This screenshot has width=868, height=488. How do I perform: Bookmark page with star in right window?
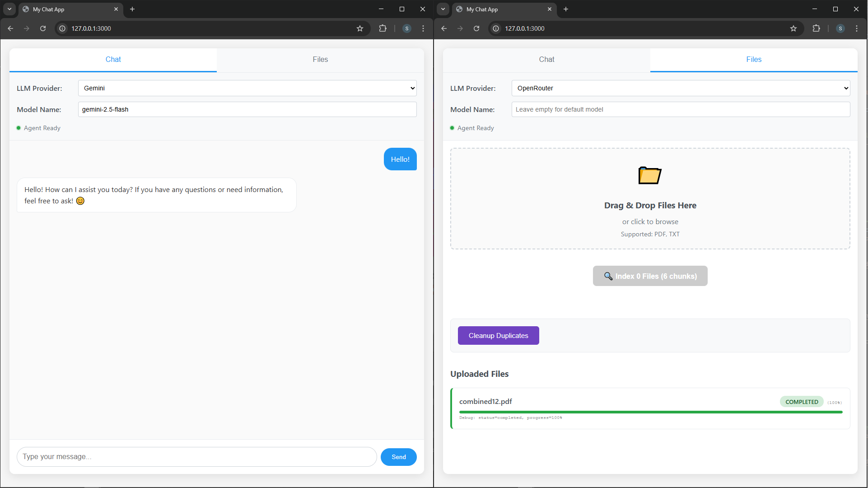point(793,28)
